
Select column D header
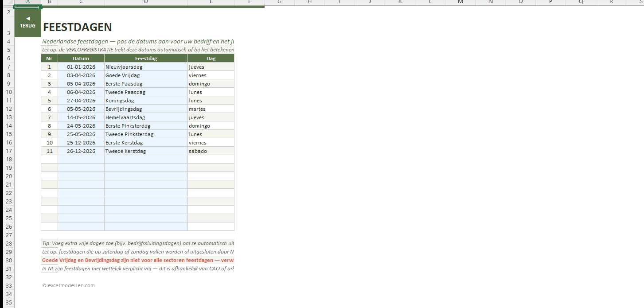[146, 2]
